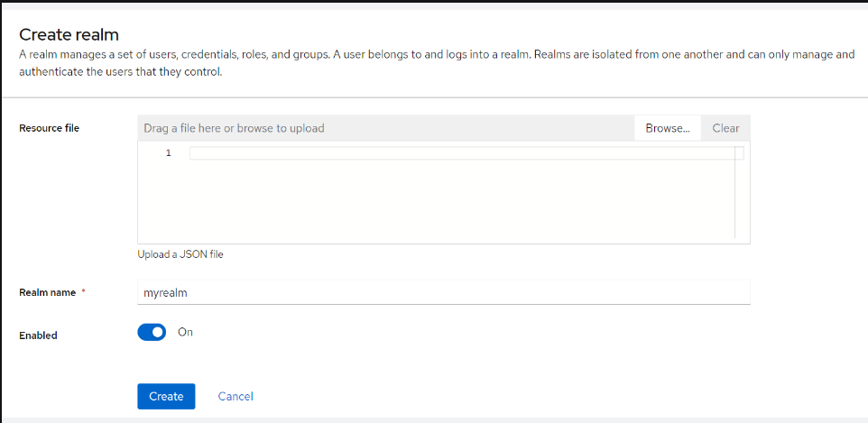Focus the Realm name field containing myrealm
The height and width of the screenshot is (423, 868).
361,292
